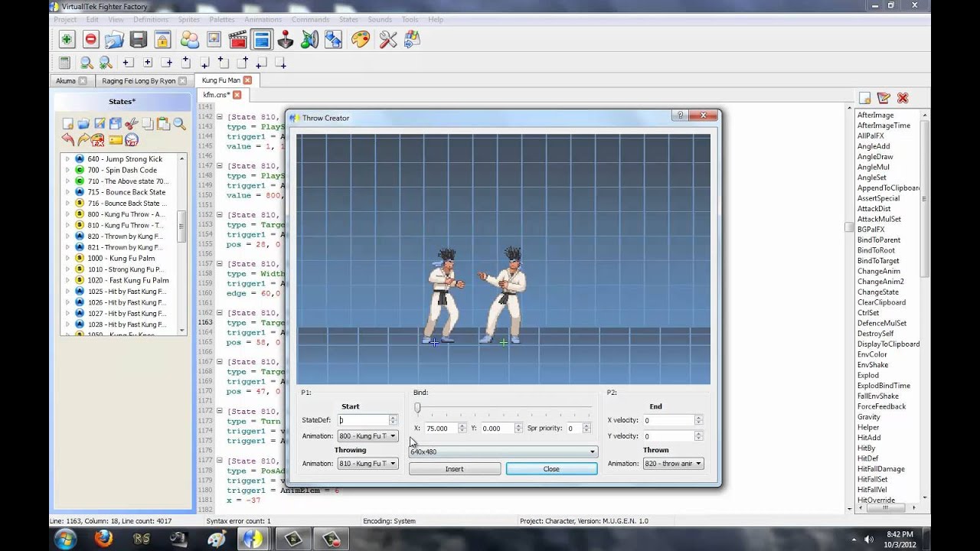Collapse the code fold at line 1157
Image resolution: width=980 pixels, height=551 pixels.
tap(219, 264)
